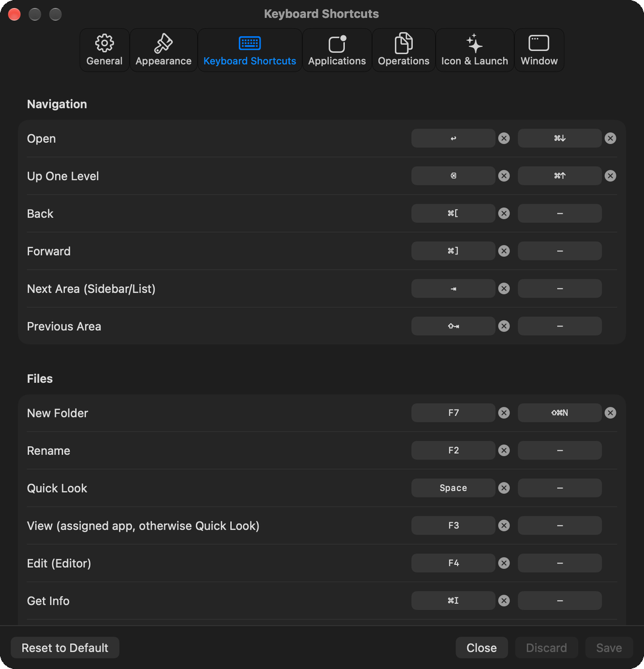Set a secondary shortcut for Quick Look
The height and width of the screenshot is (669, 644).
560,488
